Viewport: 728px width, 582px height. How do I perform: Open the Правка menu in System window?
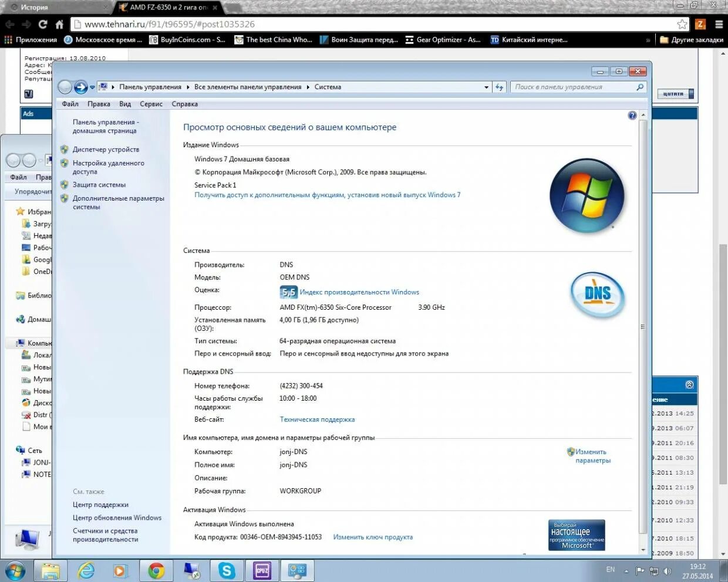(99, 104)
